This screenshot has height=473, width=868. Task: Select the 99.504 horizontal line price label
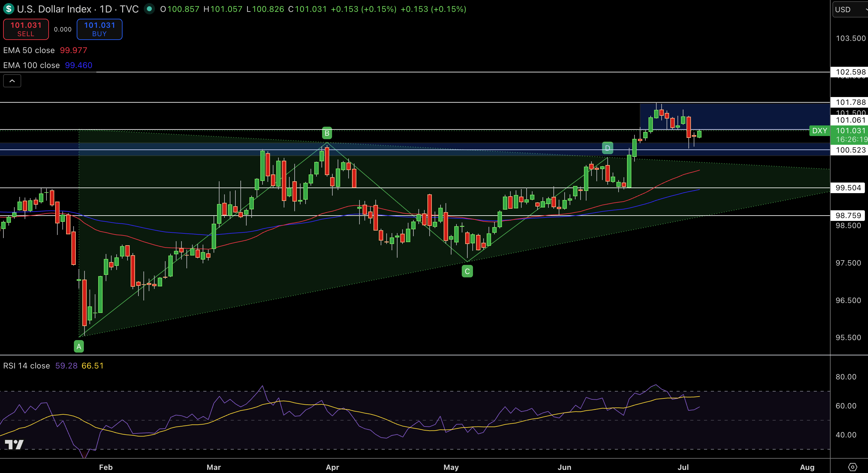click(x=848, y=188)
